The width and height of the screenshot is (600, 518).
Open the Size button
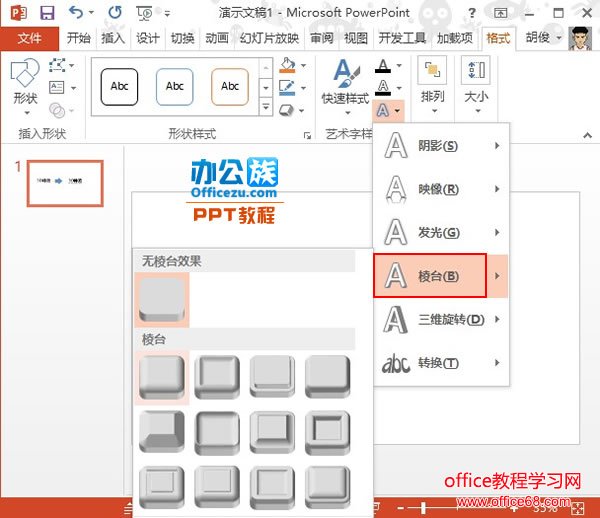[476, 85]
